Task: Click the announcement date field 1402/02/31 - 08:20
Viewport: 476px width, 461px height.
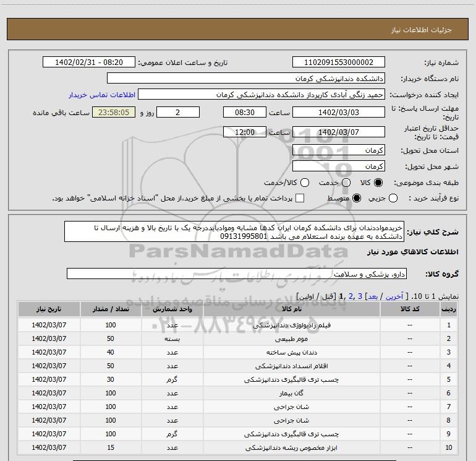Action: pos(89,62)
